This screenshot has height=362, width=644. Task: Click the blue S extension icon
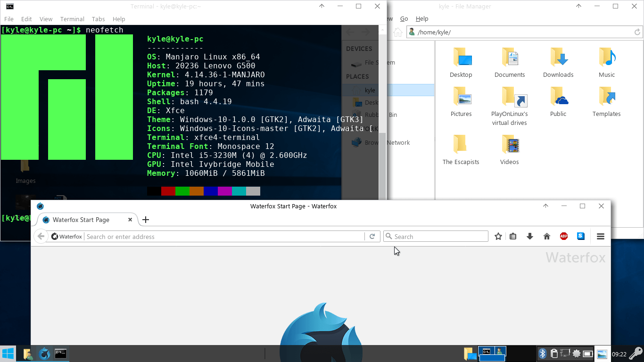tap(581, 236)
